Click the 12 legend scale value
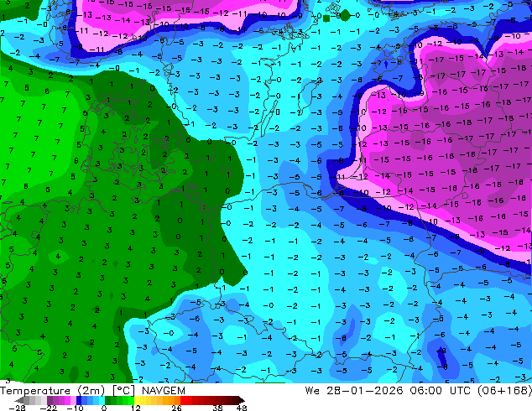The width and height of the screenshot is (532, 411). point(136,408)
